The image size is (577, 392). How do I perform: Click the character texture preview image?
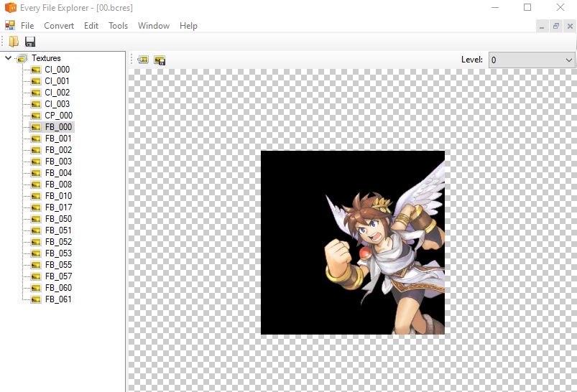(x=353, y=243)
